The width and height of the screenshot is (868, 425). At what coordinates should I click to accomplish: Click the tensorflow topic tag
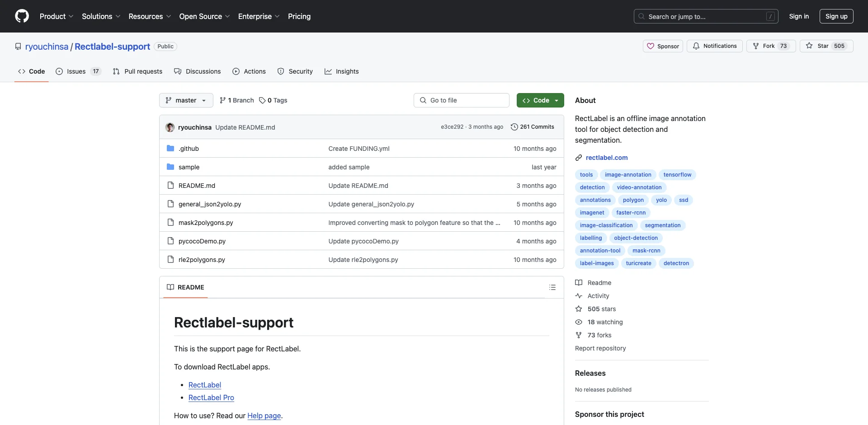coord(677,175)
